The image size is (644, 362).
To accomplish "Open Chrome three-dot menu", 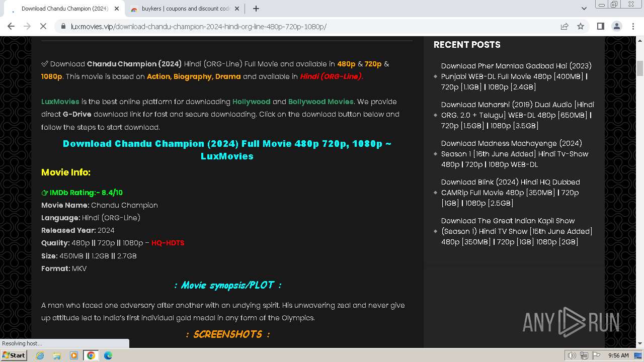I will tap(633, 26).
